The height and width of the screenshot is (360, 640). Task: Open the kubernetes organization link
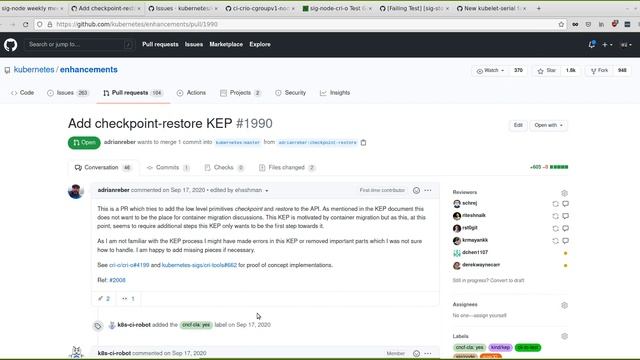[34, 70]
